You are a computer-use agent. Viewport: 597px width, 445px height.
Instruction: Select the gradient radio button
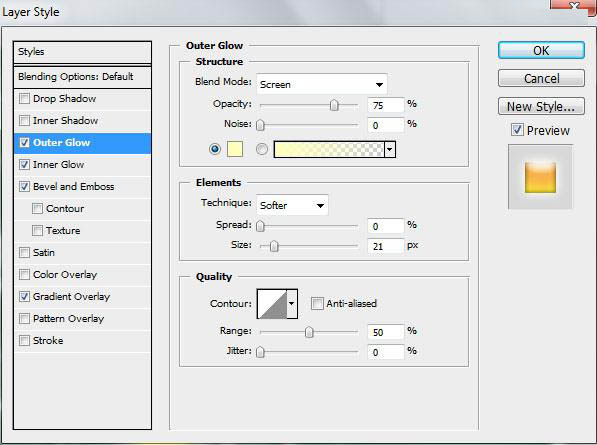[x=262, y=149]
